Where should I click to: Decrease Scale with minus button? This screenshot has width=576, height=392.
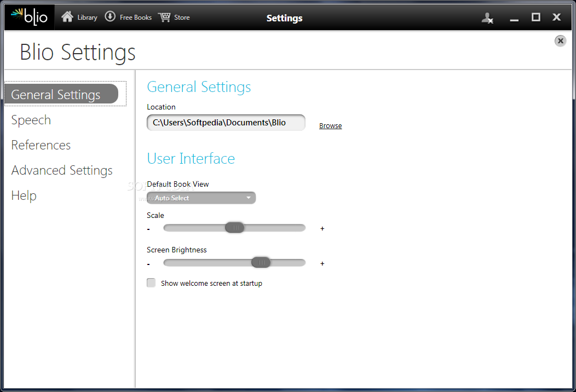tap(148, 229)
